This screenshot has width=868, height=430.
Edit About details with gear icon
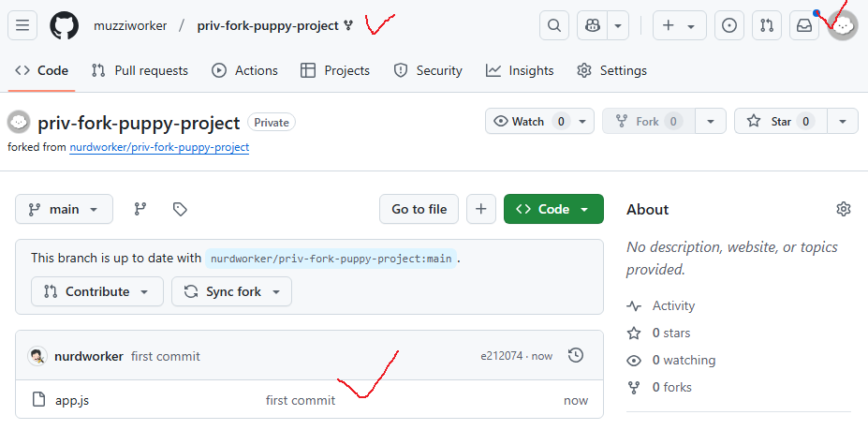coord(843,209)
